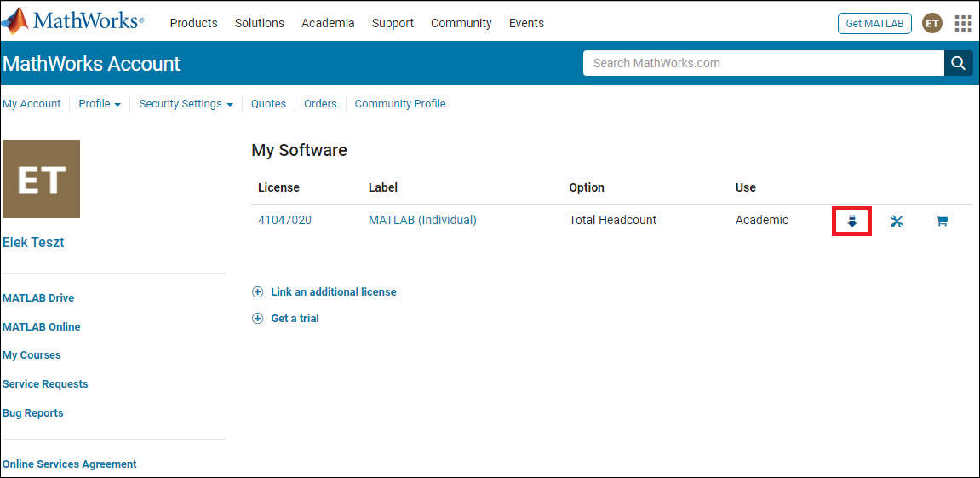Viewport: 980px width, 478px height.
Task: Open the apps grid icon
Action: click(x=963, y=24)
